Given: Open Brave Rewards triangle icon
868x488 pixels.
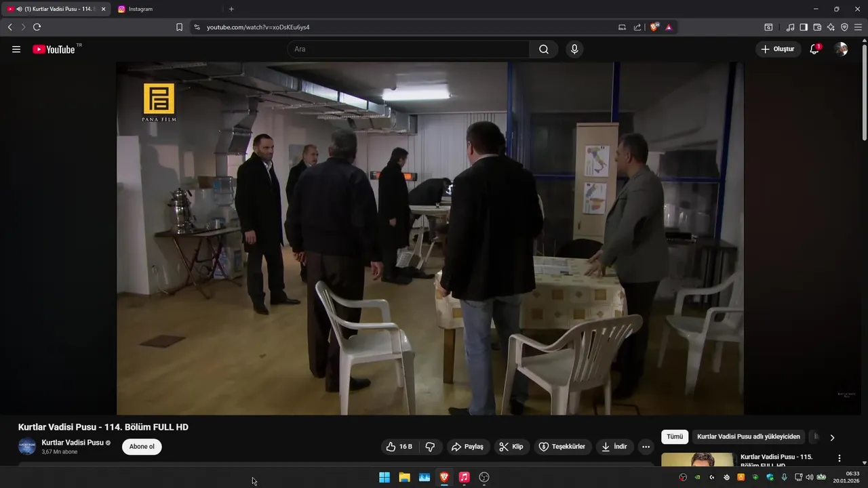Looking at the screenshot, I should (x=669, y=27).
